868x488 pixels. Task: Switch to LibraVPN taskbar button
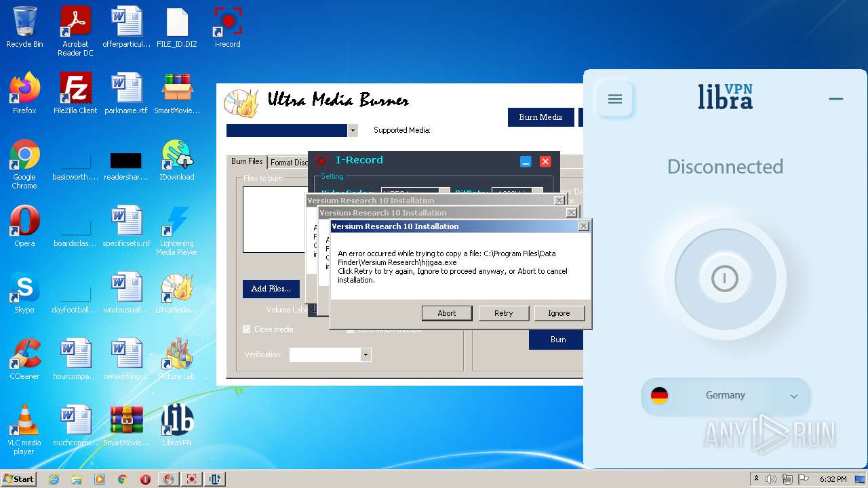tap(215, 479)
